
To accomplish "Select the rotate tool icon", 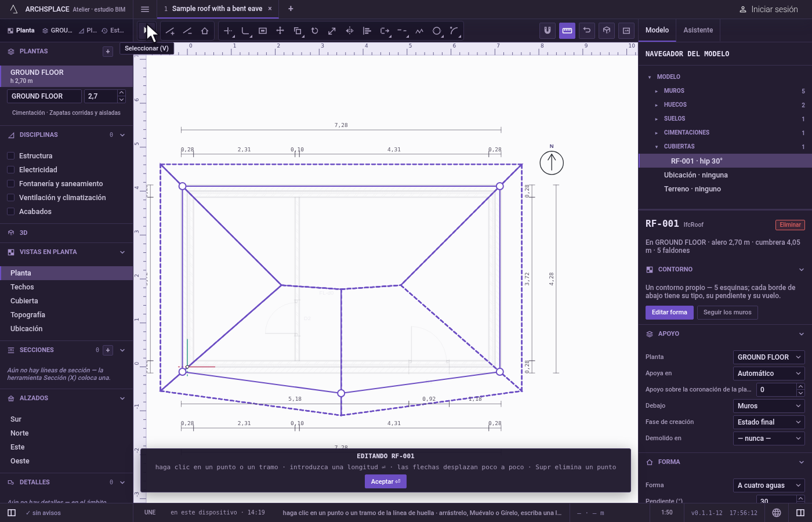I will 315,31.
